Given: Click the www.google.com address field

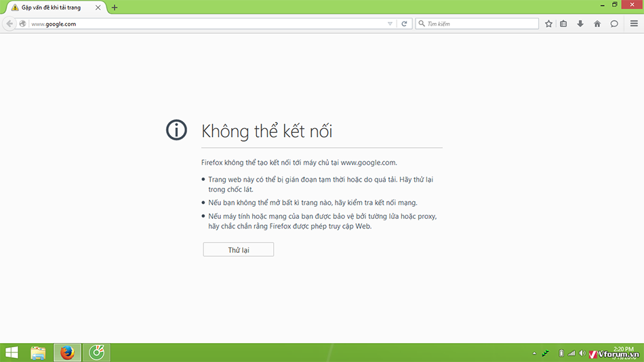Looking at the screenshot, I should (207, 24).
